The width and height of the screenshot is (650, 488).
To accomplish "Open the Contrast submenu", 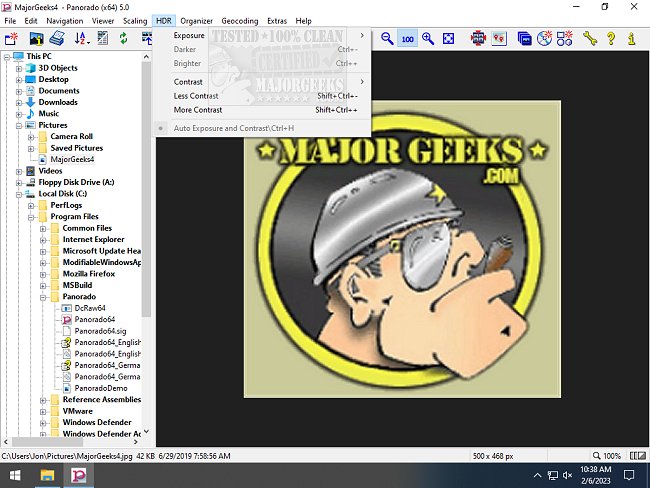I will (x=262, y=82).
